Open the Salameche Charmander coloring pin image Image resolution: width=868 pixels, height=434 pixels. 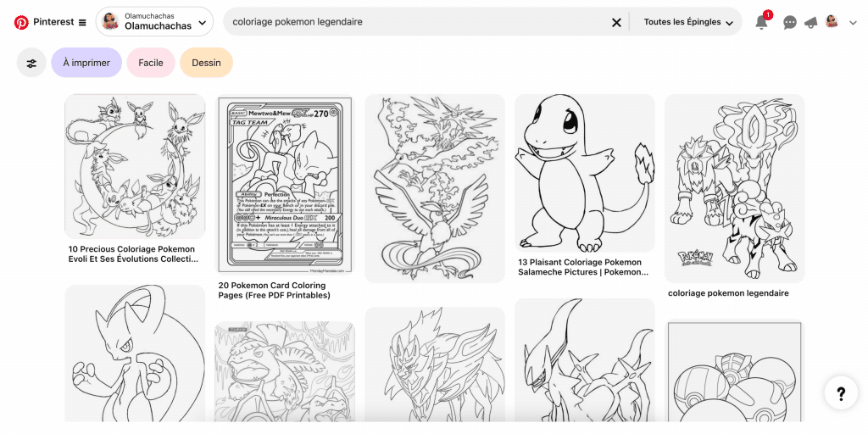[x=585, y=173]
